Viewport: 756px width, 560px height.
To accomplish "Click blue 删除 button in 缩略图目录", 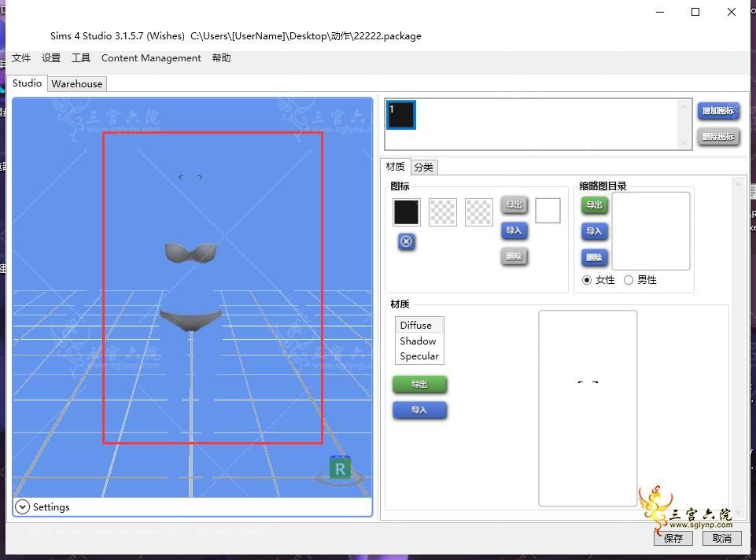I will (x=594, y=257).
